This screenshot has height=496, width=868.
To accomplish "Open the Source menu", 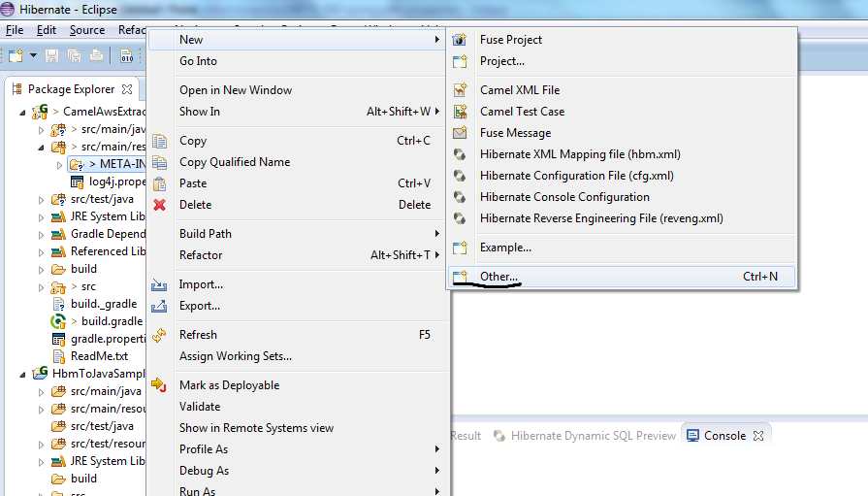I will coord(87,30).
